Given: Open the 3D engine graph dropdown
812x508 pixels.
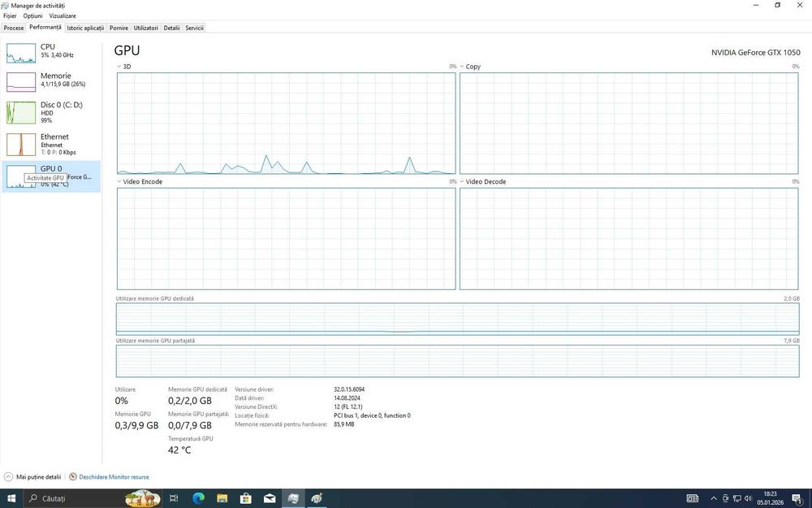Looking at the screenshot, I should 119,67.
